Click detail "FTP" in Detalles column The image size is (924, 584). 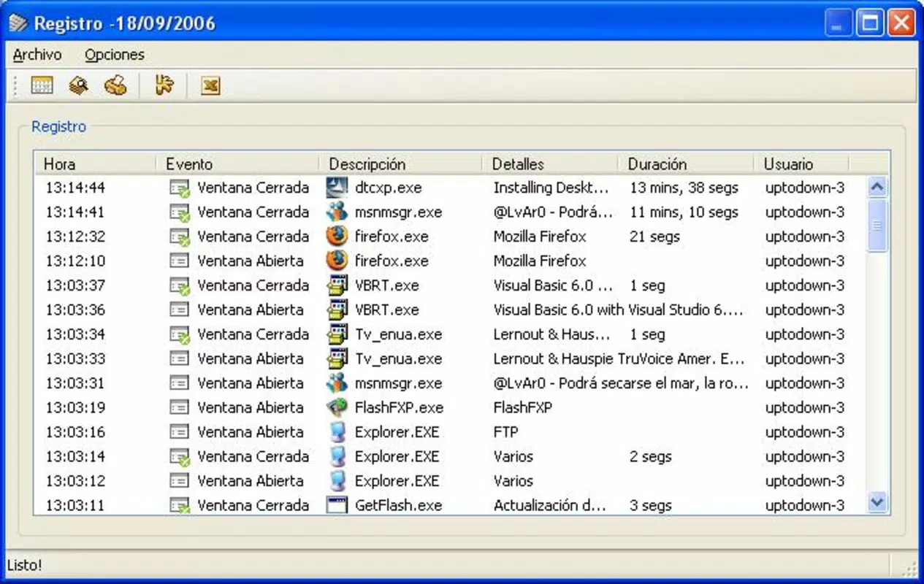coord(505,432)
